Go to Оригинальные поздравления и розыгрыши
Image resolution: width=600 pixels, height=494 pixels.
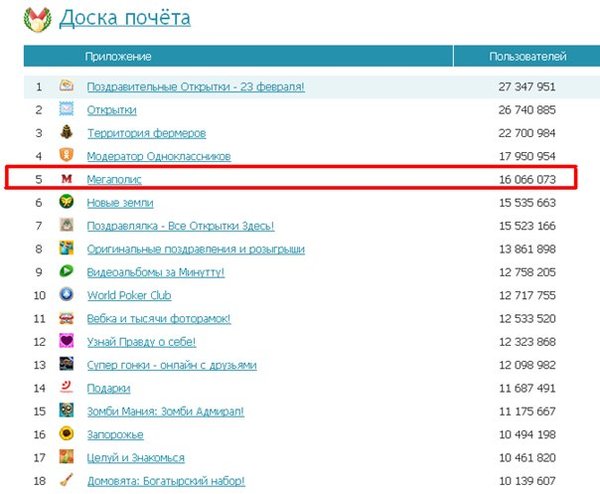(x=195, y=249)
